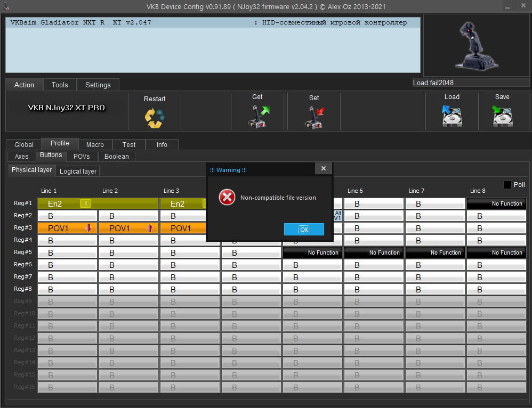
Task: Click the B cell in Reg#2 Line 2
Action: coord(128,216)
